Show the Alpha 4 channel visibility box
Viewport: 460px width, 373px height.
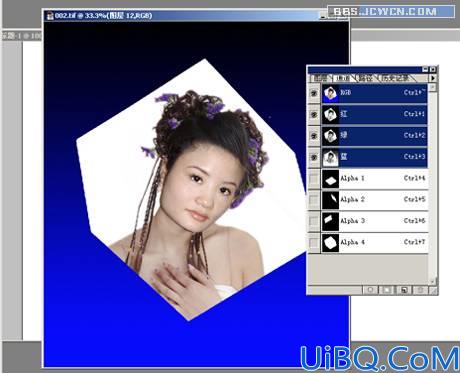coord(314,243)
